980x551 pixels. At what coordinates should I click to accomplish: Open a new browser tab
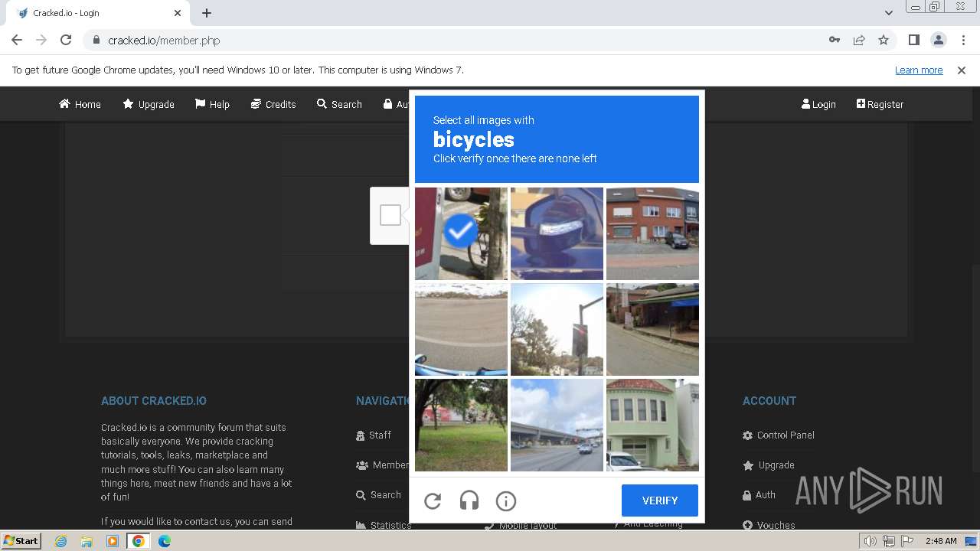click(207, 13)
